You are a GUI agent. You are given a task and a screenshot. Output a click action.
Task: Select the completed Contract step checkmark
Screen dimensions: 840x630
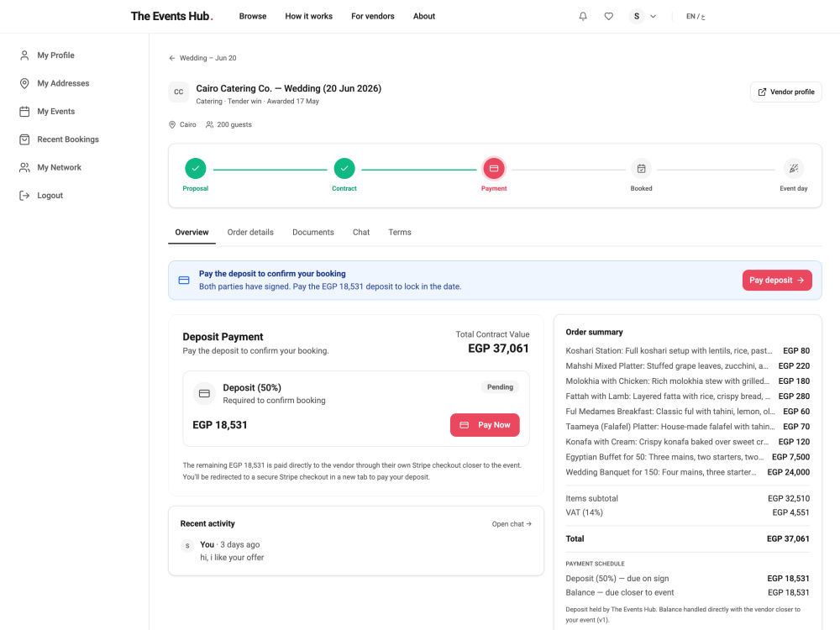344,168
